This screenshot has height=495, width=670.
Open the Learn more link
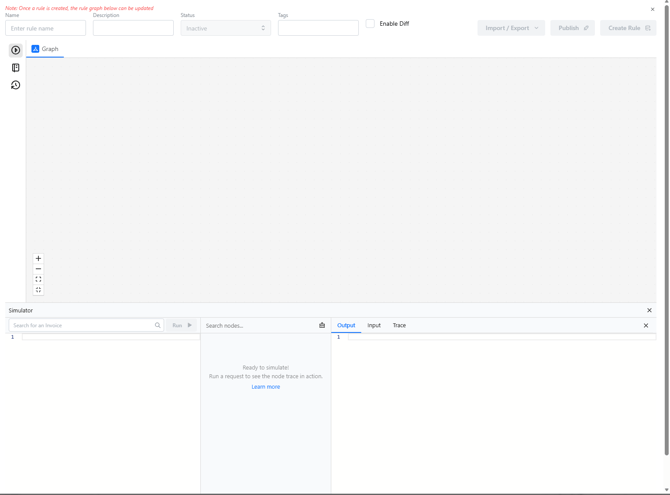pyautogui.click(x=266, y=387)
